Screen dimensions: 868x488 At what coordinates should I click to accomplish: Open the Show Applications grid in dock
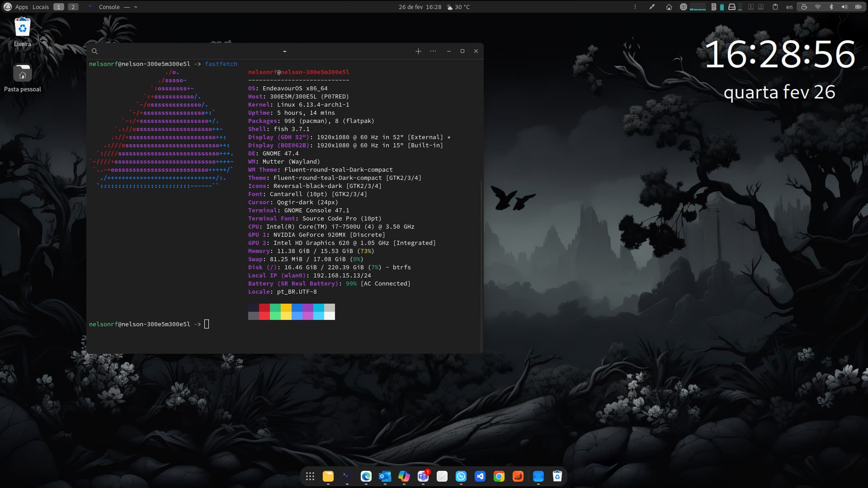(x=310, y=476)
